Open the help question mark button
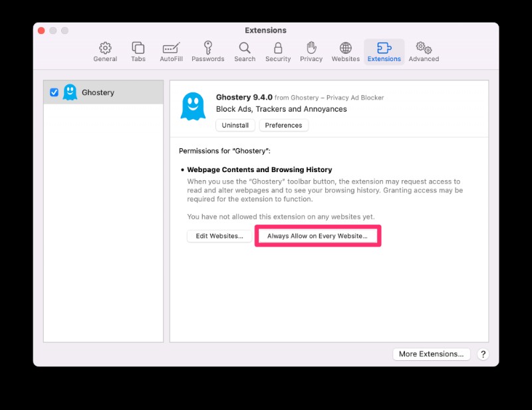 click(x=483, y=354)
